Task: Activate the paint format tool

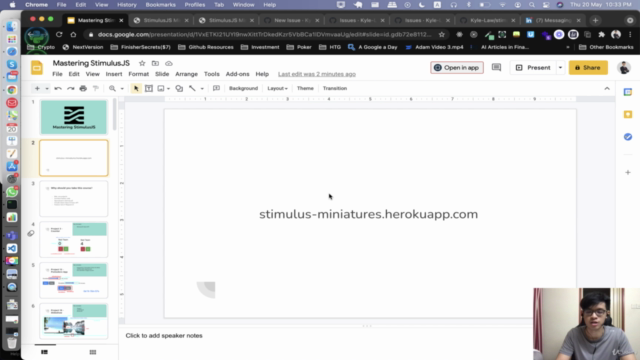Action: 96,88
